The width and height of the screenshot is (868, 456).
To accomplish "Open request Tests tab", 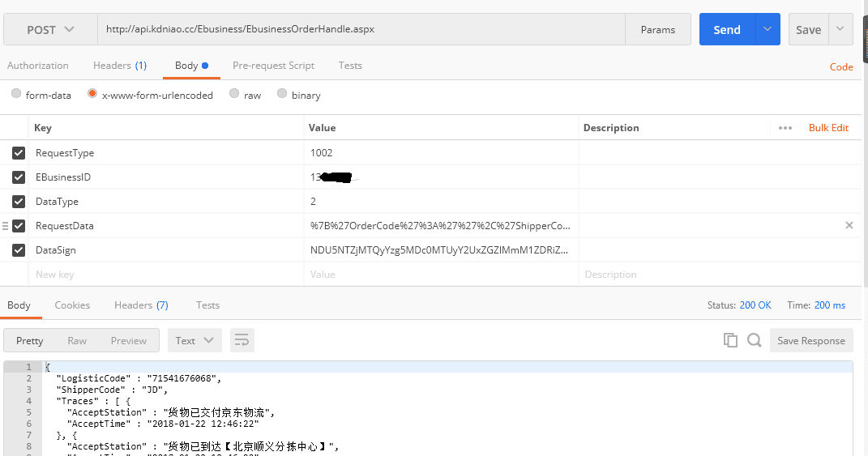I will 350,66.
